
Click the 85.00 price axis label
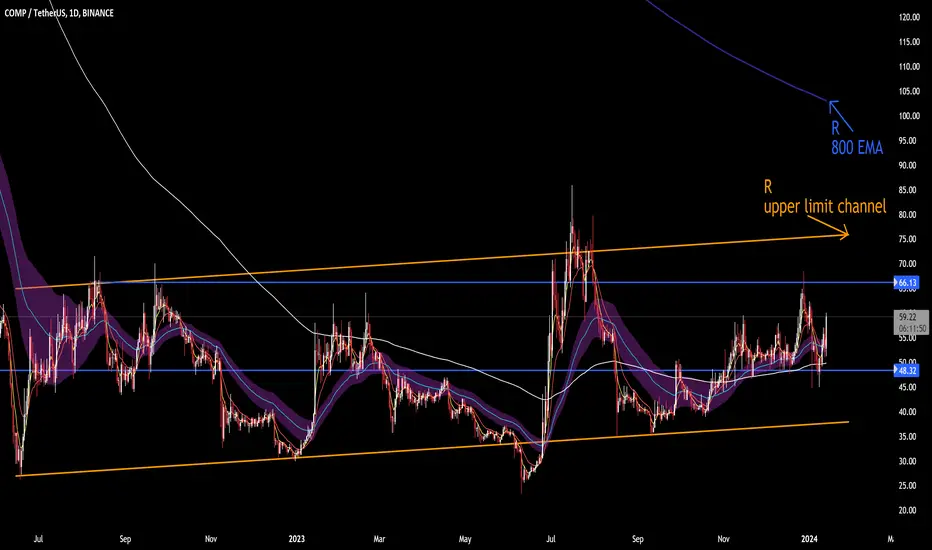click(908, 190)
